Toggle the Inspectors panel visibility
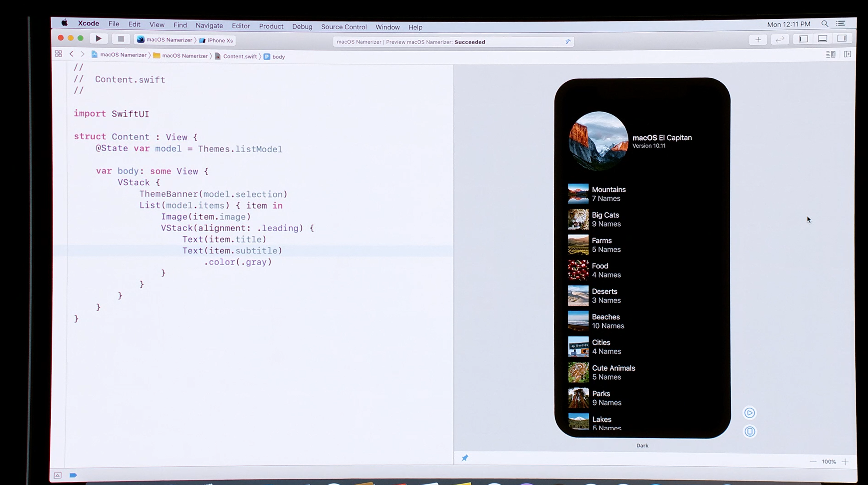Viewport: 868px width, 485px height. point(842,39)
